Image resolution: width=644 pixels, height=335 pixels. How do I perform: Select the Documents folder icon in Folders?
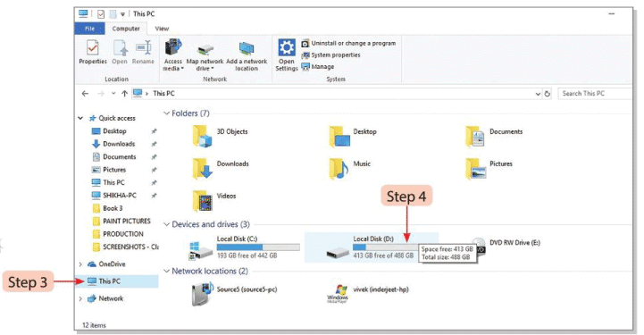pos(475,137)
